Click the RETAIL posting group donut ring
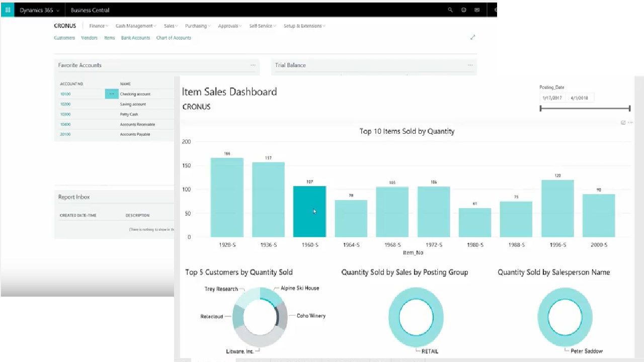644x362 pixels. pyautogui.click(x=395, y=317)
